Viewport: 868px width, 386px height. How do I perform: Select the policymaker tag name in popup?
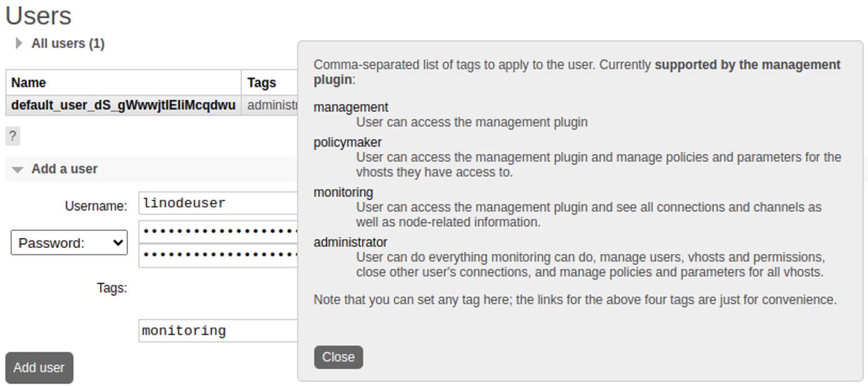[x=347, y=142]
